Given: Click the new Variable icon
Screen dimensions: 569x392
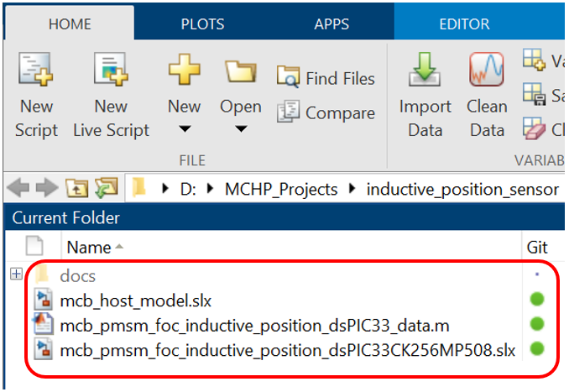Looking at the screenshot, I should 534,60.
